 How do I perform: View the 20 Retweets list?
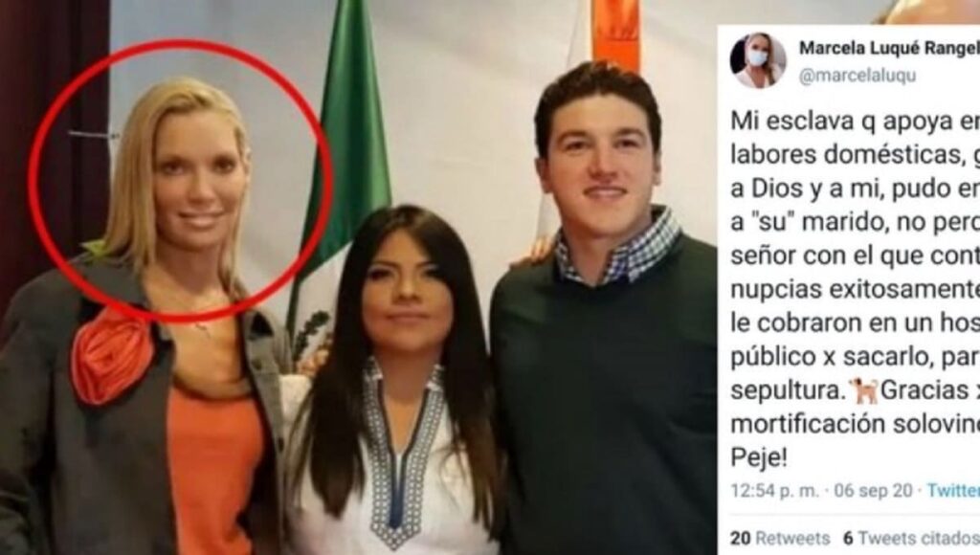tap(780, 538)
